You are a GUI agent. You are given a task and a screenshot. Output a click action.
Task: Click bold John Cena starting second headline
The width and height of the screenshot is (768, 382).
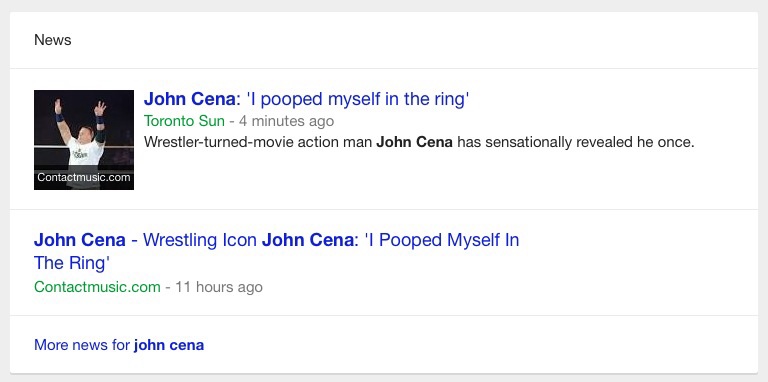80,240
